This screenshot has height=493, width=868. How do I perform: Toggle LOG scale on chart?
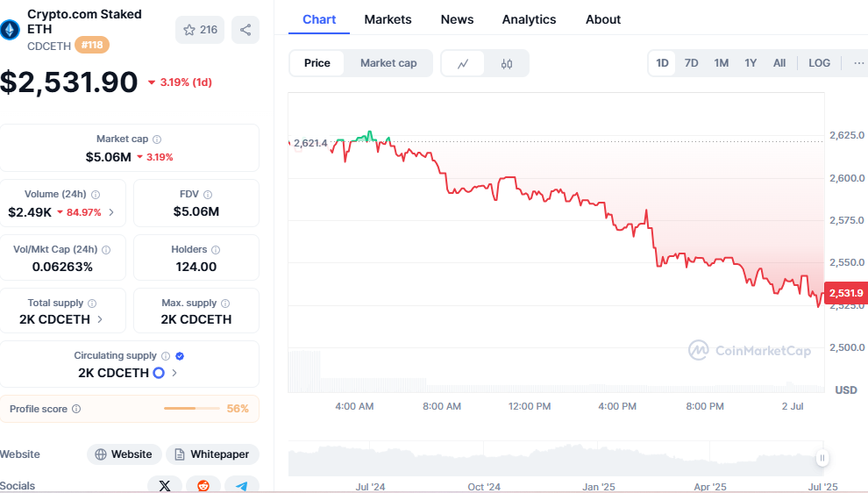click(819, 63)
